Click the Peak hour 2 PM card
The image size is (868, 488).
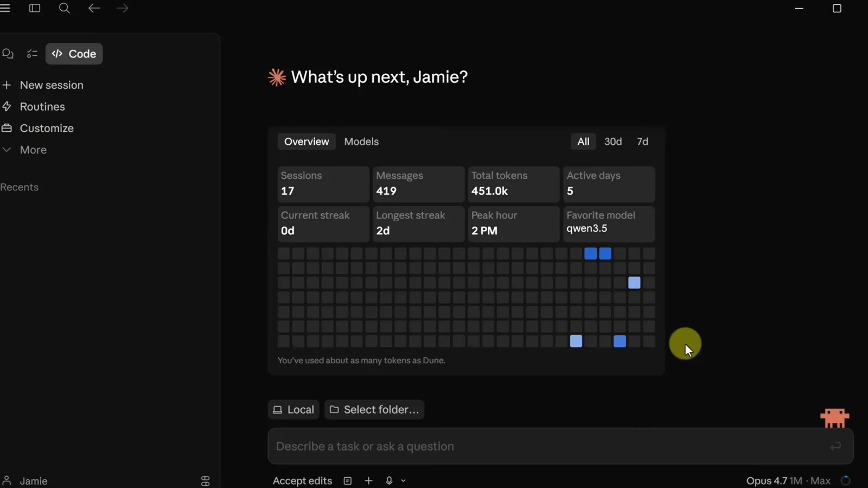coord(514,223)
